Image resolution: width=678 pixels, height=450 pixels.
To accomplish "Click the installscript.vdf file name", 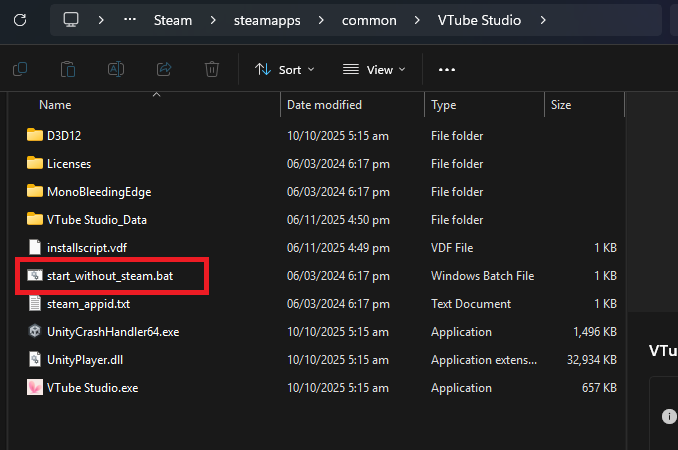I will tap(87, 248).
